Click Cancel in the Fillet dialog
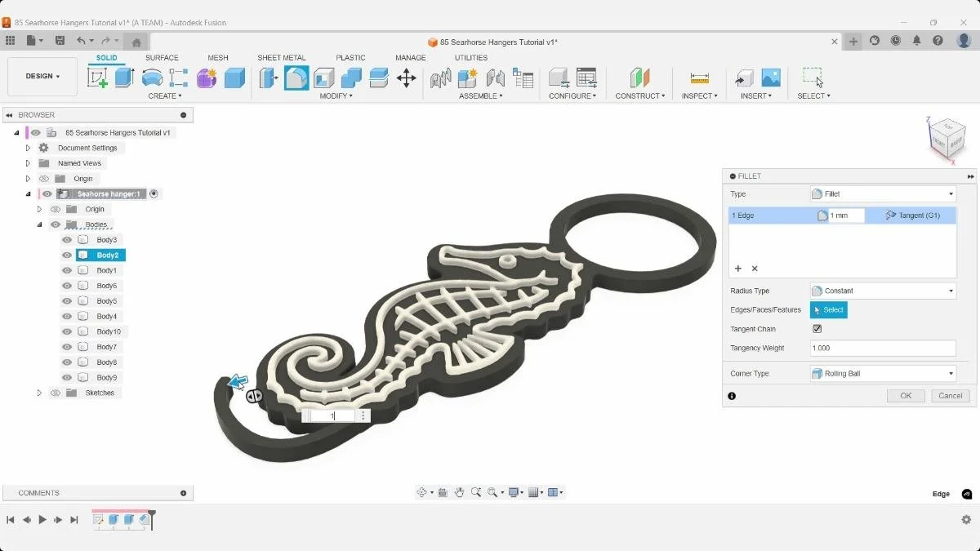 [x=951, y=396]
